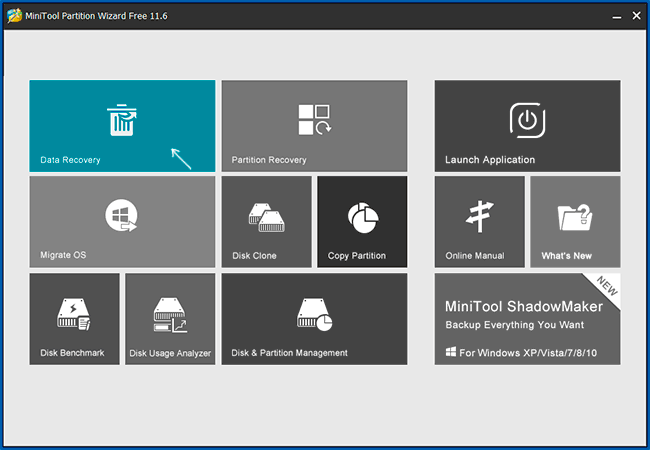650x450 pixels.
Task: Click the Disk Benchmark label
Action: point(72,353)
